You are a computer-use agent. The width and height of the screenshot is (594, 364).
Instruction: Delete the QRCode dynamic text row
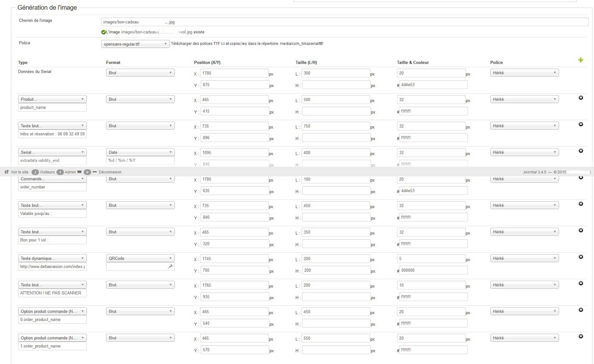pyautogui.click(x=581, y=257)
